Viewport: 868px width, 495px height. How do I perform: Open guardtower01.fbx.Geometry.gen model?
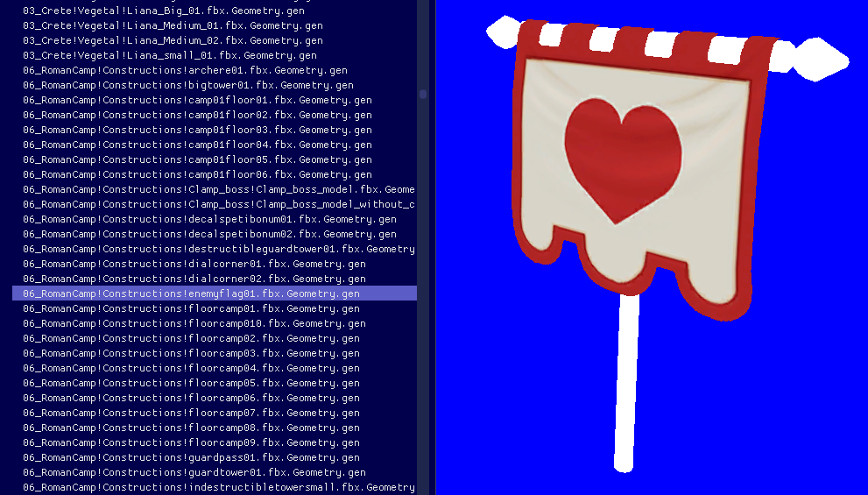[215, 473]
